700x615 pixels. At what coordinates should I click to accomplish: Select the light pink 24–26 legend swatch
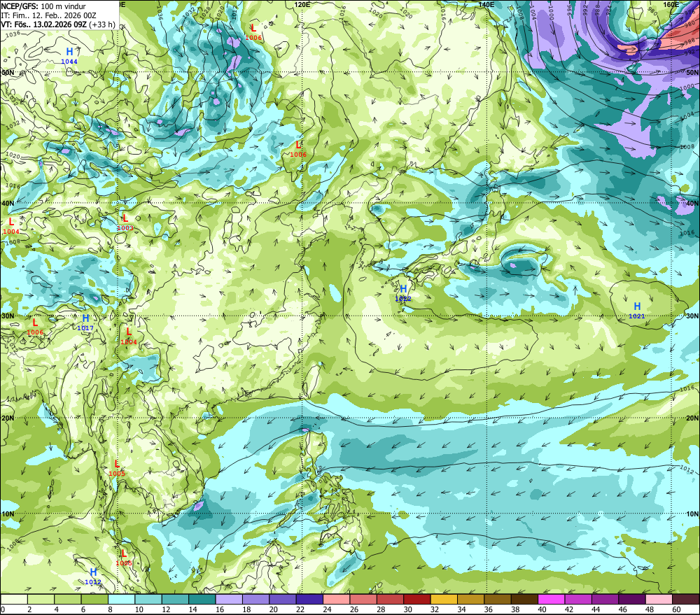tap(337, 600)
